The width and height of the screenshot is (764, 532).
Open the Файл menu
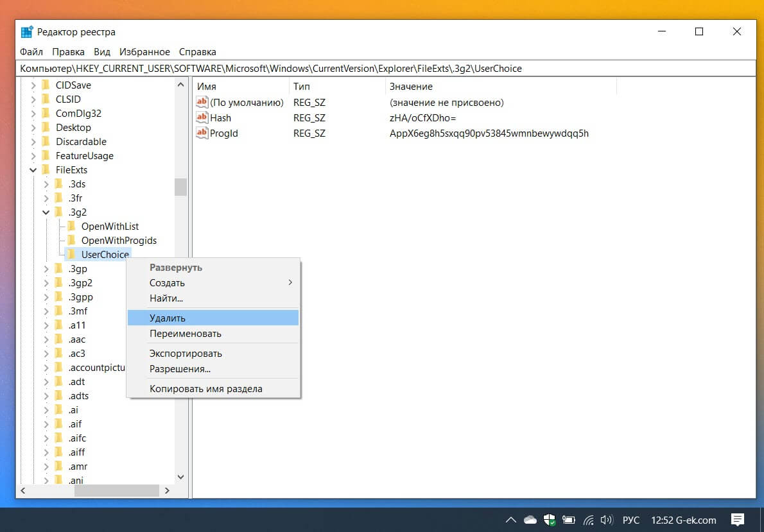31,51
